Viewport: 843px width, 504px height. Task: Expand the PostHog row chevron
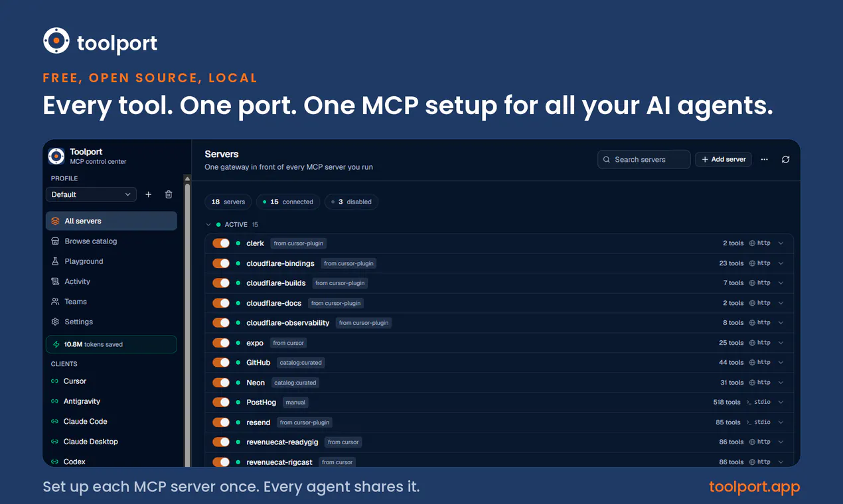tap(781, 402)
